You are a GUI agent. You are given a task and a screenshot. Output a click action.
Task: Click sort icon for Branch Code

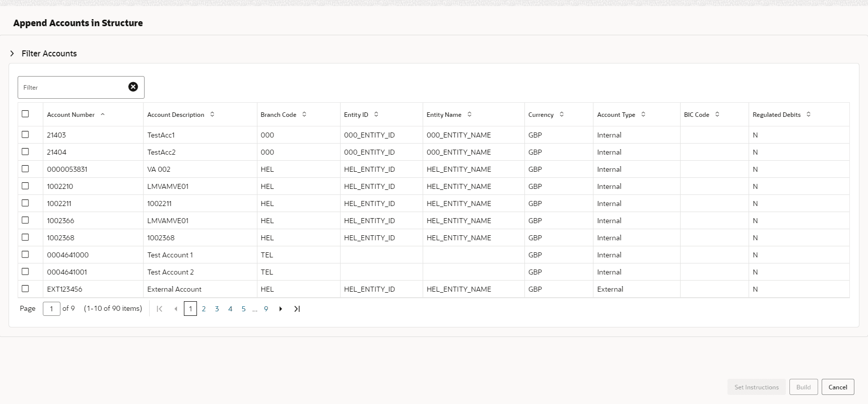point(304,114)
